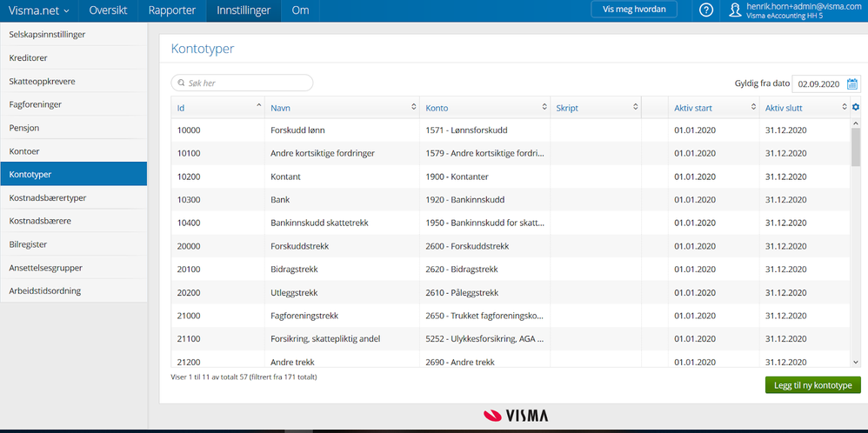This screenshot has height=433, width=868.
Task: Open Arbeidstidsordning sidebar item
Action: [x=74, y=290]
